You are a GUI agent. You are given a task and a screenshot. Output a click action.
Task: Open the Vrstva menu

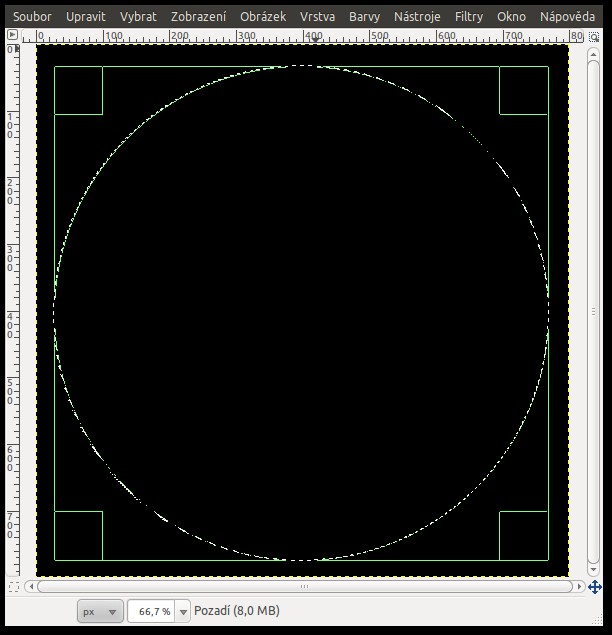[x=317, y=17]
